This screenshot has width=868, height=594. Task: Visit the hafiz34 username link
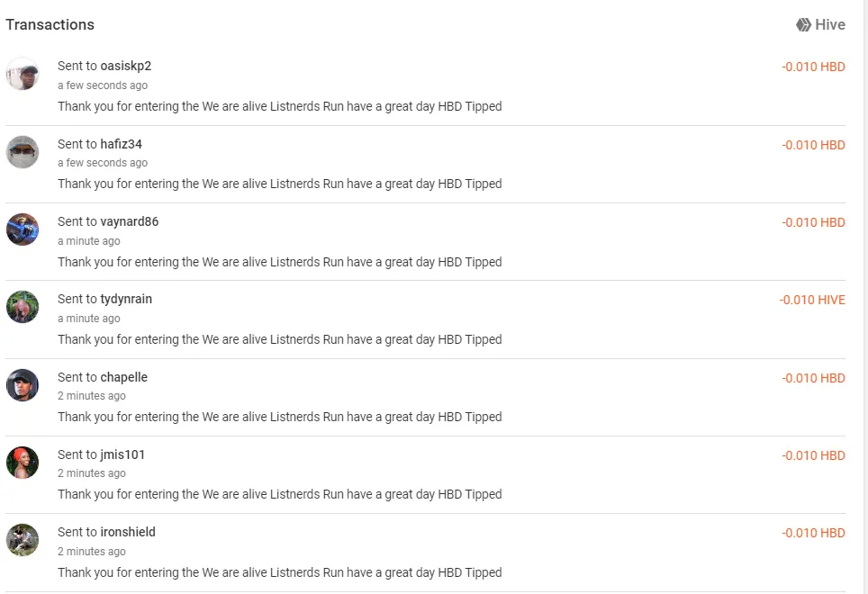coord(122,144)
